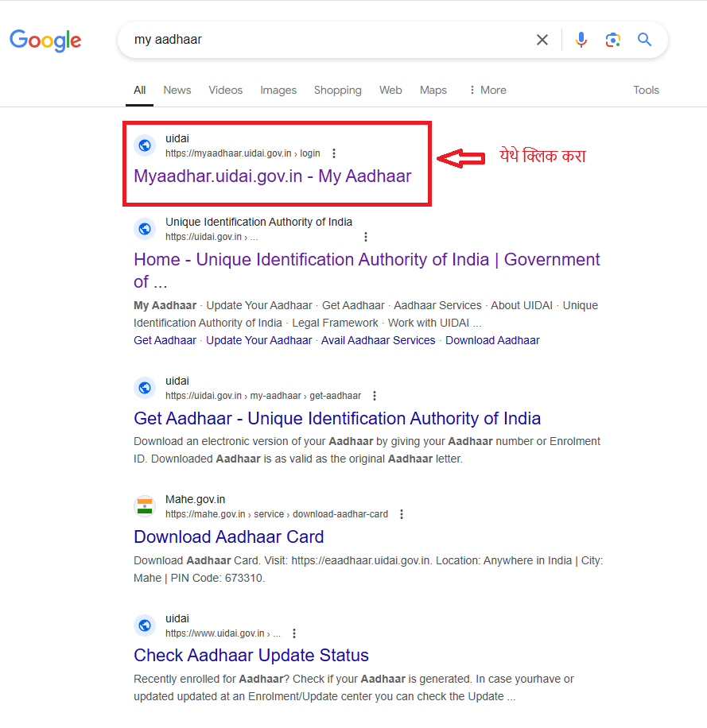Open three-dot menu for get-aadhaar result
The width and height of the screenshot is (707, 728).
(375, 396)
